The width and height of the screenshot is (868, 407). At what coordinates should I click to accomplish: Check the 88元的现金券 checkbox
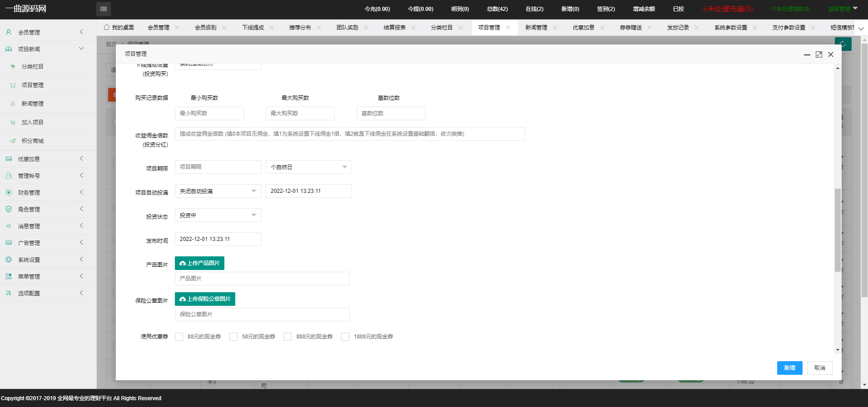pos(179,337)
